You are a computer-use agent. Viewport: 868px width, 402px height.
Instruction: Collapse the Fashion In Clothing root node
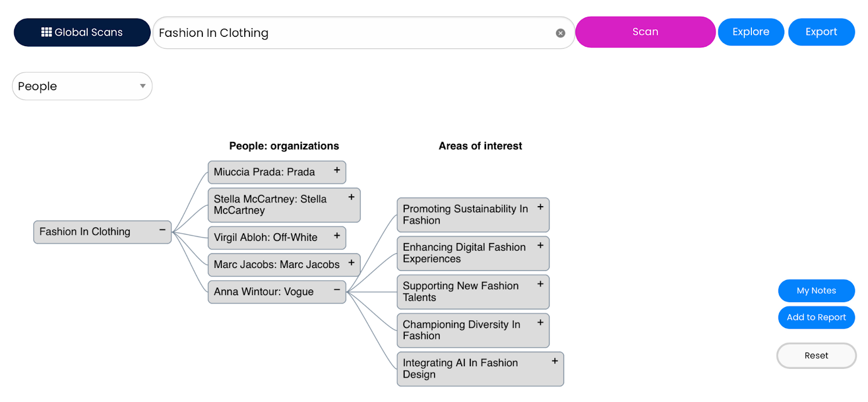coord(162,231)
